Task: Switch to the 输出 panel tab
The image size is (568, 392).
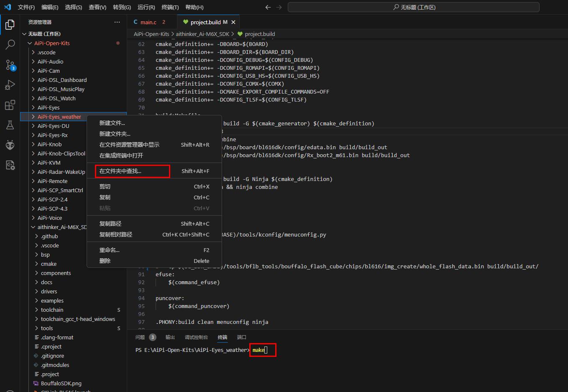Action: coord(170,337)
